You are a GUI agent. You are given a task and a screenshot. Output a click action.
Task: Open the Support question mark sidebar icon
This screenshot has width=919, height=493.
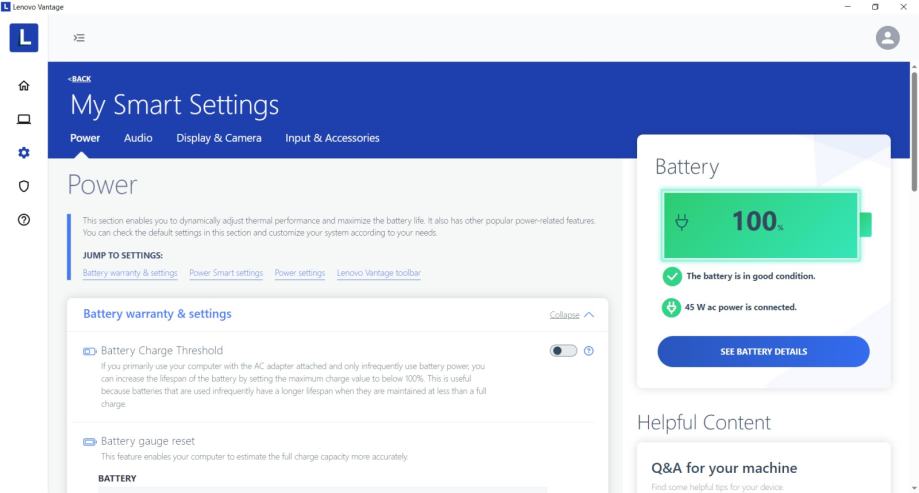click(x=25, y=220)
